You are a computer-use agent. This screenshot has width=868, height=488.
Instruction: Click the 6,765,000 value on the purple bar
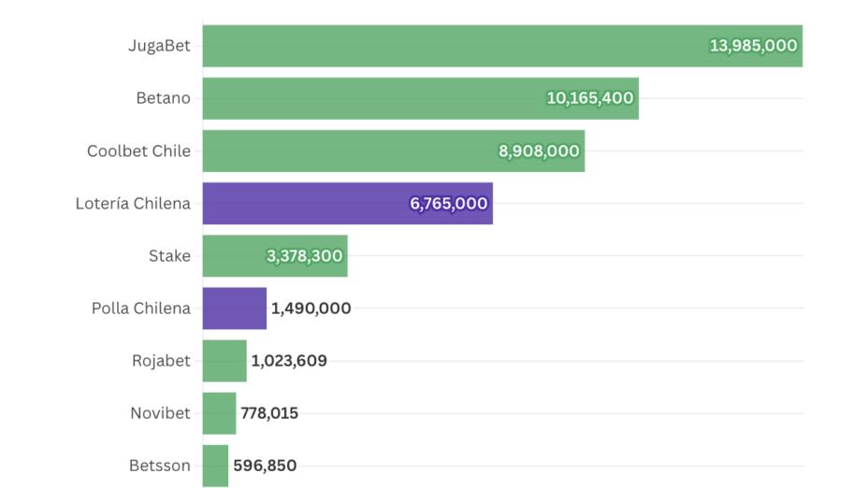(449, 203)
